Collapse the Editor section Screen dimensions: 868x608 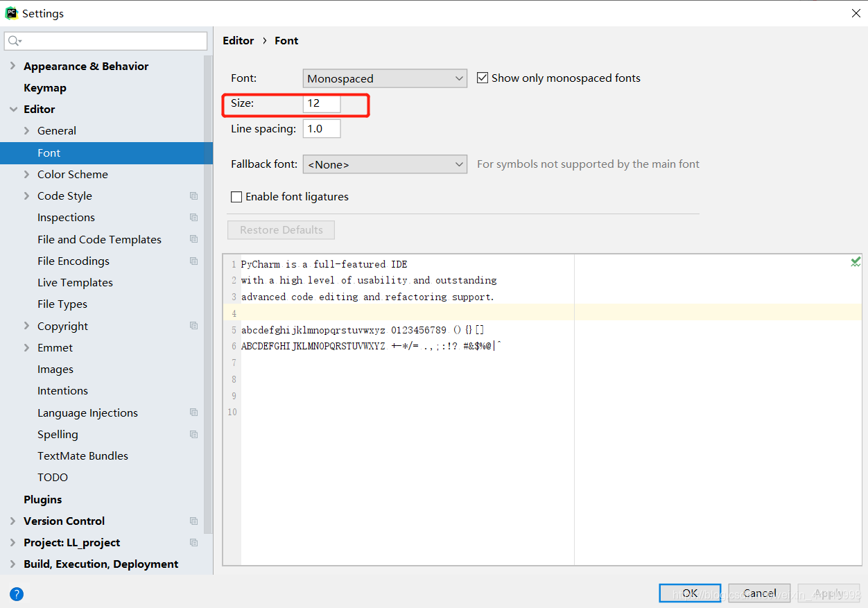point(13,110)
